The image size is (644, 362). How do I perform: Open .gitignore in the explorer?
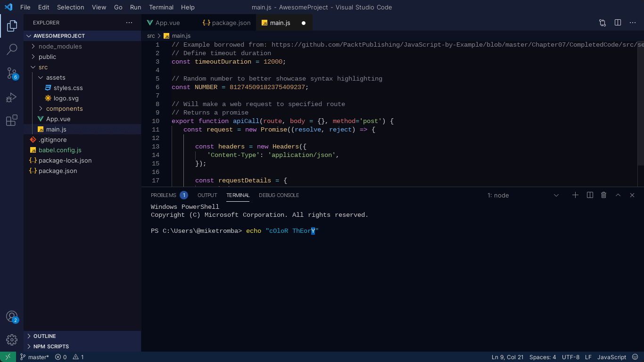[83, 140]
